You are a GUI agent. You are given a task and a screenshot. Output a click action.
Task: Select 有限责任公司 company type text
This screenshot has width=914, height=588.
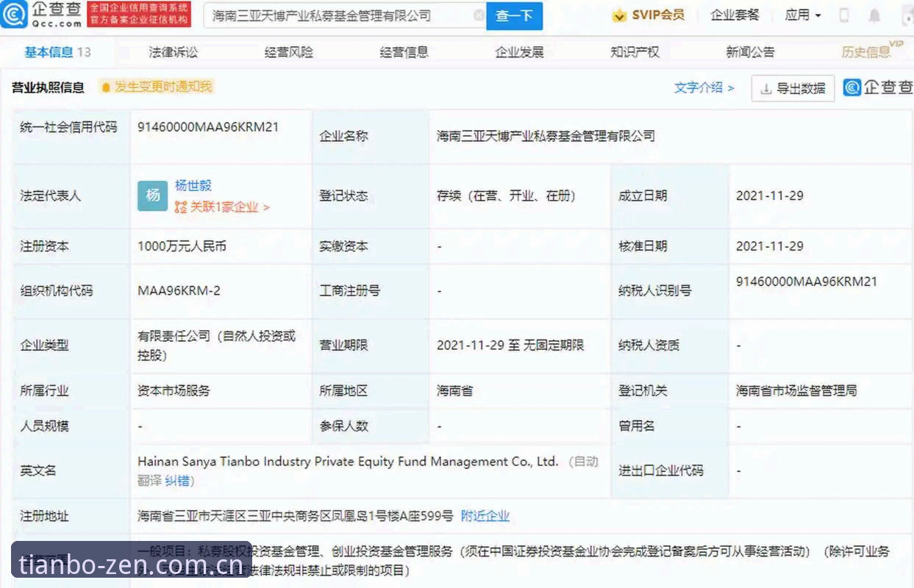[x=216, y=345]
